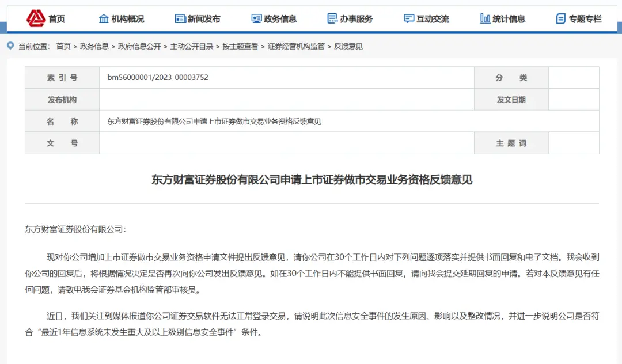Open 证券经营机构监管 breadcrumb link
Image resolution: width=622 pixels, height=364 pixels.
(x=296, y=47)
